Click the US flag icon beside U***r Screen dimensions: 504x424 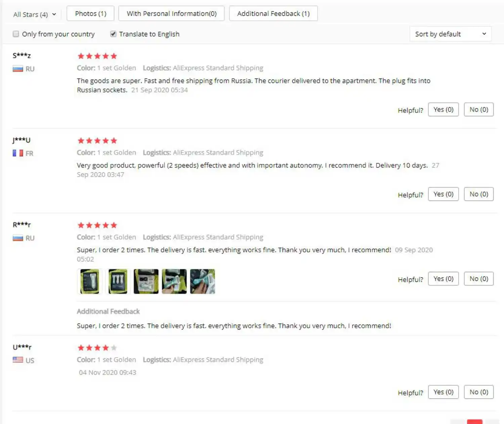click(x=18, y=360)
